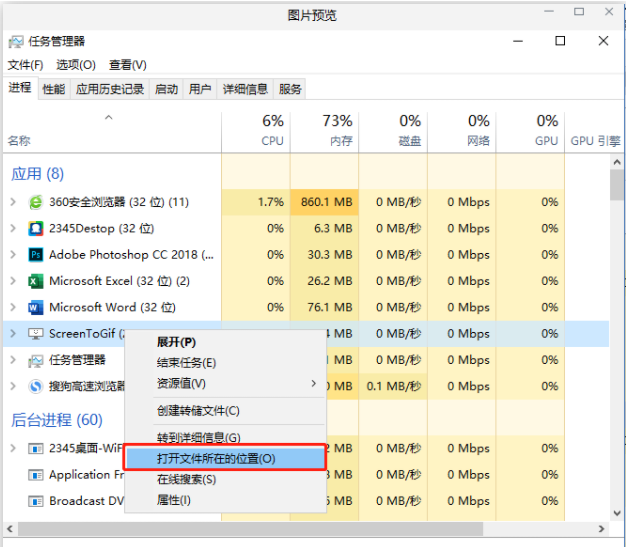Open the 文件(F) menu
The image size is (626, 547).
pos(25,65)
